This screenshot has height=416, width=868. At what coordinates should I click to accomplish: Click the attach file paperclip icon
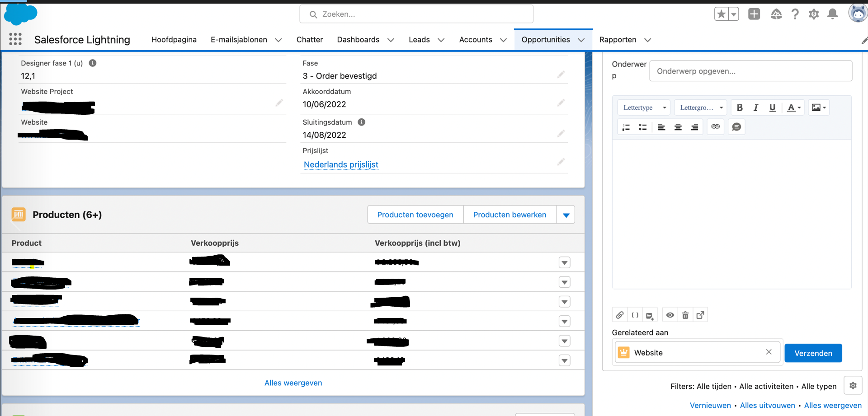[x=620, y=315]
